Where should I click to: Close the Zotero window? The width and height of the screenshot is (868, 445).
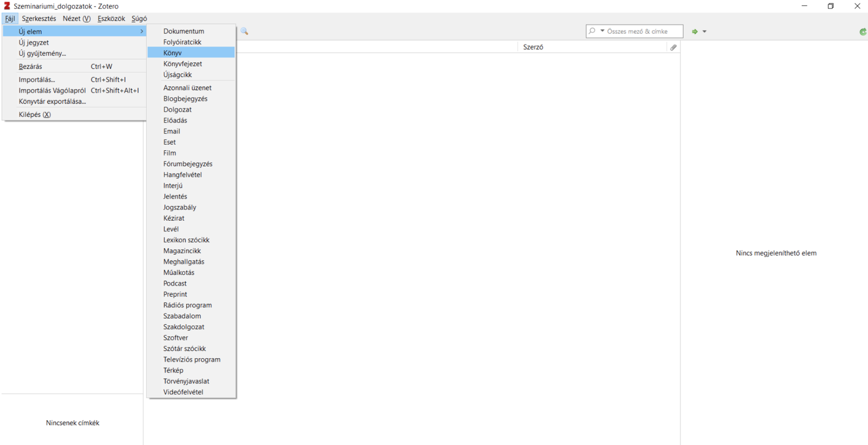857,6
